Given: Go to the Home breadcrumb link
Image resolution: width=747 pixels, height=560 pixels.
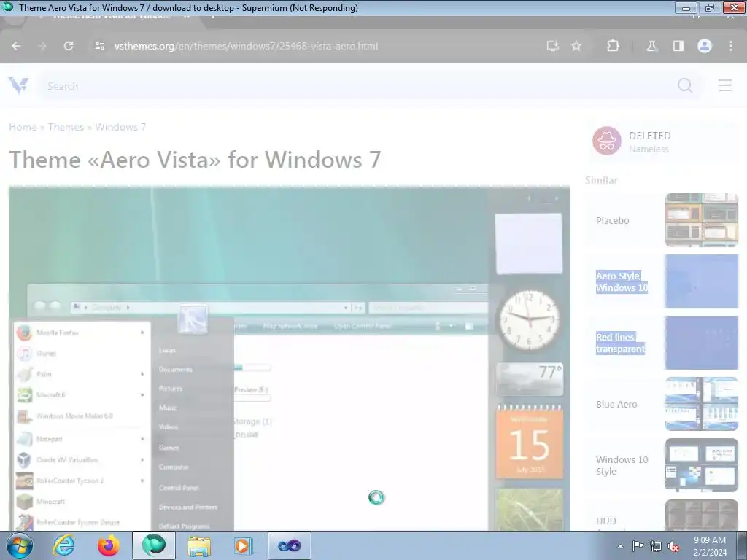Looking at the screenshot, I should (x=23, y=127).
